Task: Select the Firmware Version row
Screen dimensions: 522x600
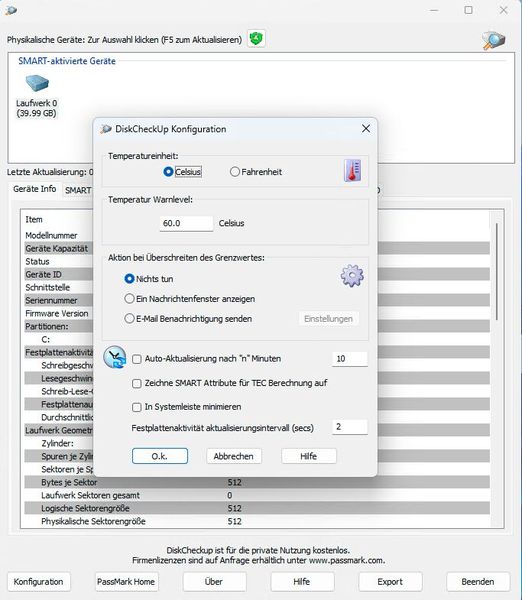Action: [x=257, y=313]
